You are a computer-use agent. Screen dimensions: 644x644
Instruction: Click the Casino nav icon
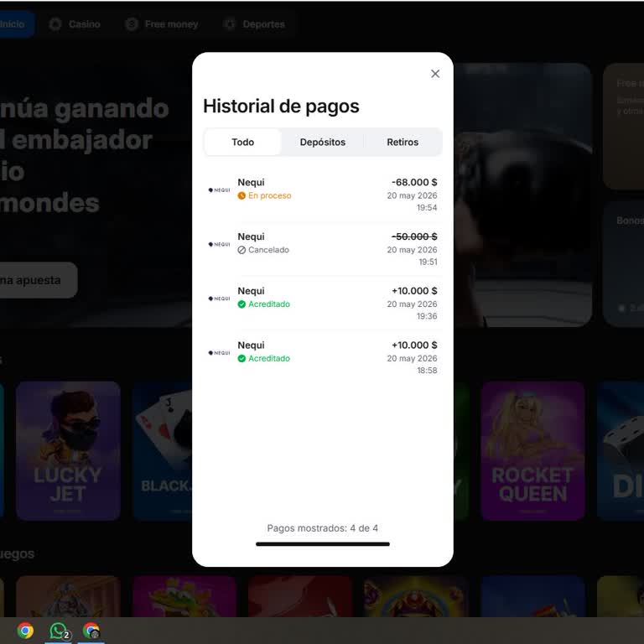point(55,24)
